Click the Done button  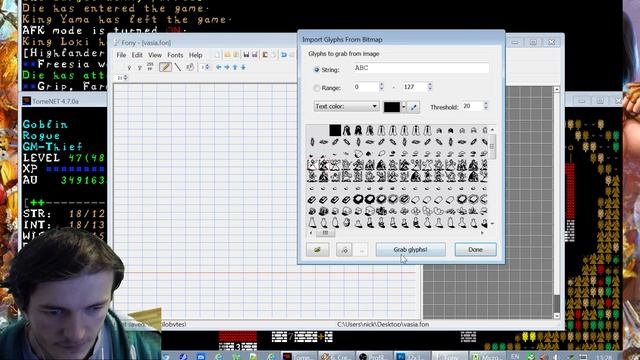coord(476,249)
